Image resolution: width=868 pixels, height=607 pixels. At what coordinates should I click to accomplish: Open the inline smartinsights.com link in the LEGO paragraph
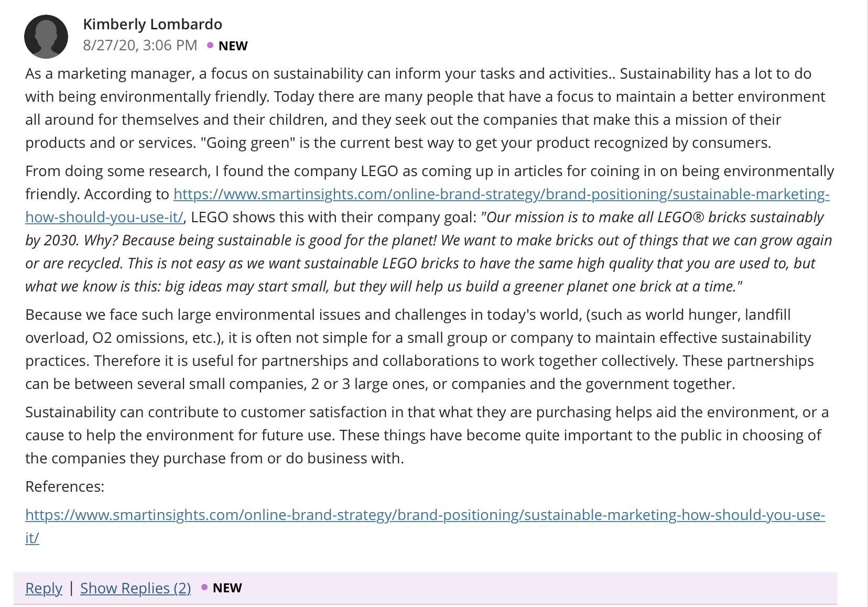pyautogui.click(x=502, y=194)
